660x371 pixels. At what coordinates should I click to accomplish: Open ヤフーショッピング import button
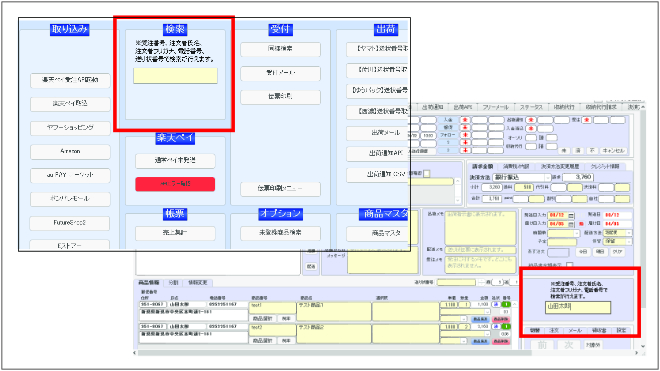tap(70, 128)
